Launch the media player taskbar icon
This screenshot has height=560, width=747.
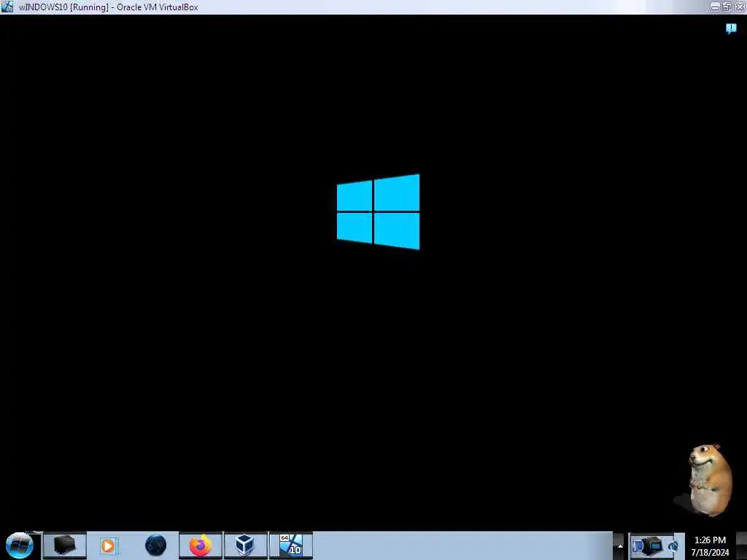click(x=108, y=545)
